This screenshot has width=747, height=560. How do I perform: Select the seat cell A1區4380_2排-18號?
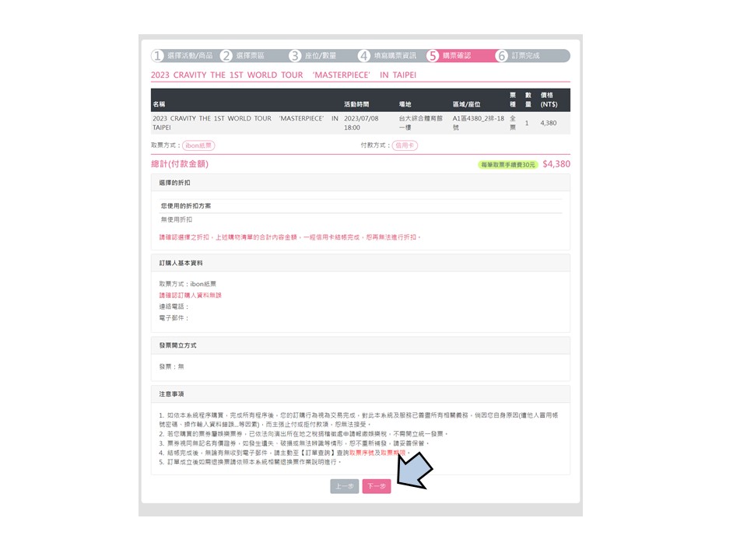[x=479, y=123]
